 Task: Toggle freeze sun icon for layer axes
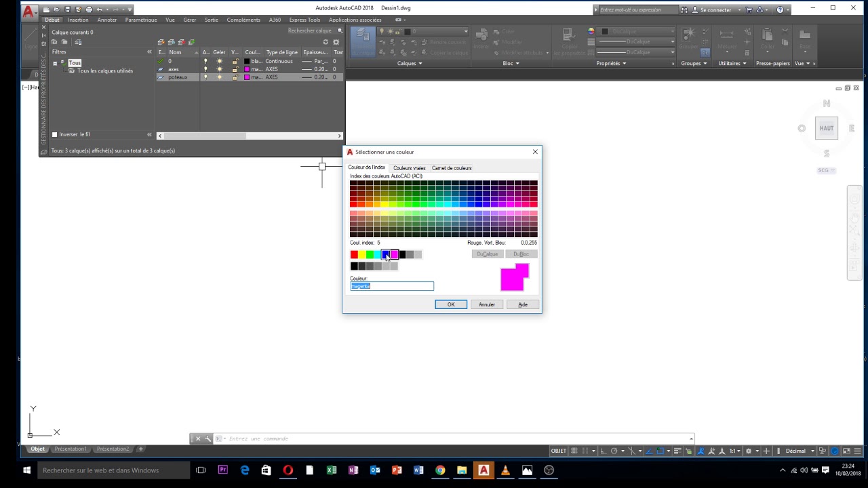tap(219, 69)
